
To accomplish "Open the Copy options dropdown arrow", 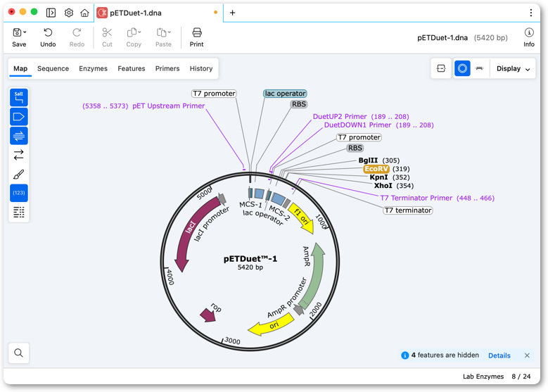I will (139, 32).
